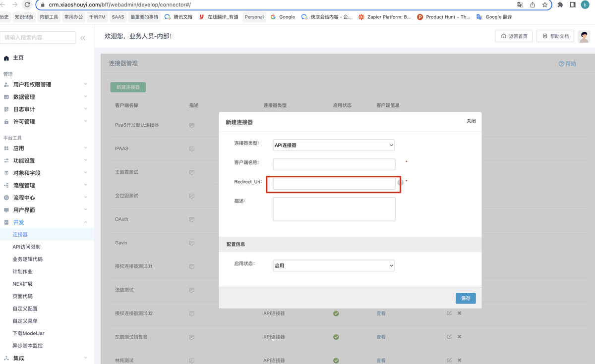
Task: Click description icon for PaaS开发默认连接器 row
Action: point(191,125)
